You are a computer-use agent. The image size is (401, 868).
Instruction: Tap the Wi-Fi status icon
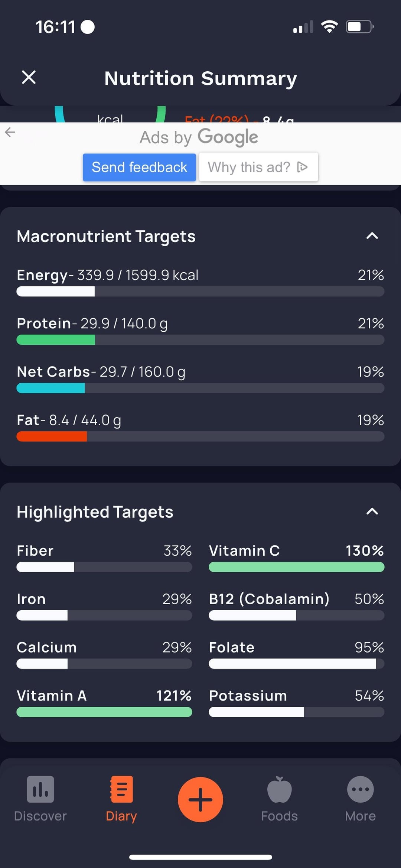coord(329,27)
